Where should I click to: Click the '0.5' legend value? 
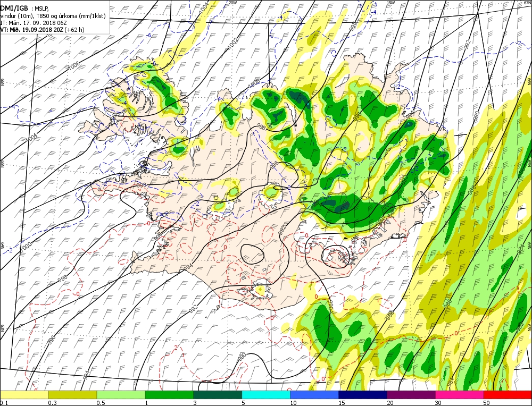click(x=101, y=403)
